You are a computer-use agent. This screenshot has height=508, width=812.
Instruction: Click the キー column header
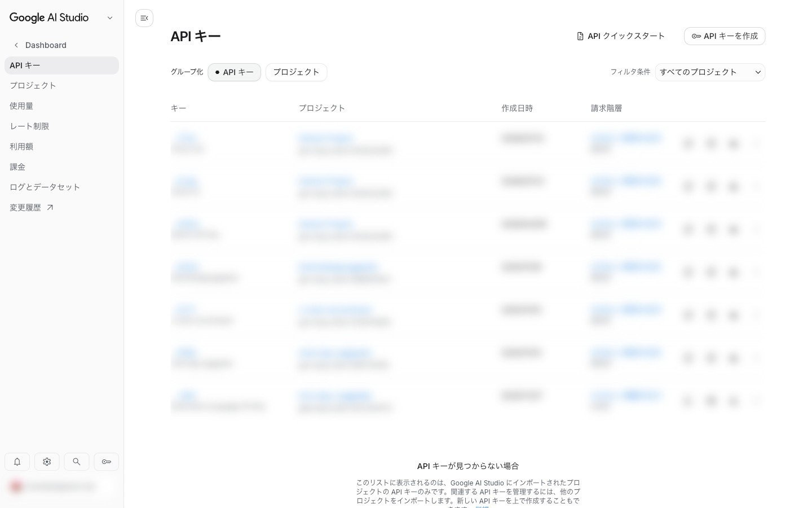[178, 108]
